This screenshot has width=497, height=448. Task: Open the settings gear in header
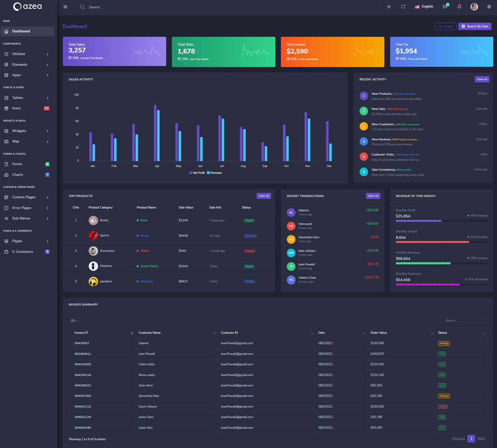coord(489,7)
